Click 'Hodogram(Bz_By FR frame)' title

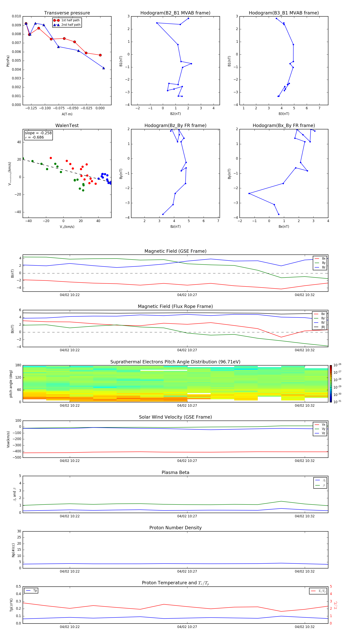click(x=175, y=125)
